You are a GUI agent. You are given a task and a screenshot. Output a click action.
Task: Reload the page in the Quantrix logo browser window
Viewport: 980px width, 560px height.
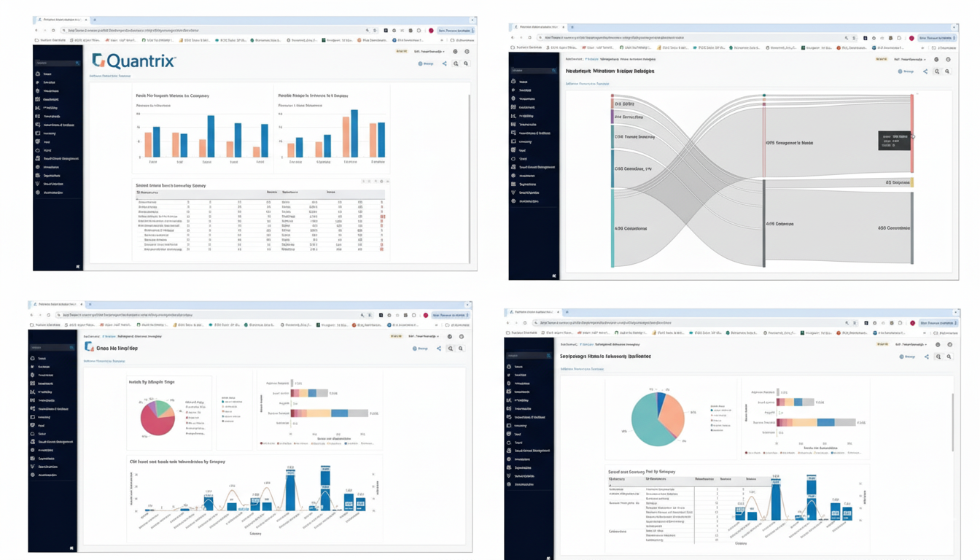tap(53, 31)
